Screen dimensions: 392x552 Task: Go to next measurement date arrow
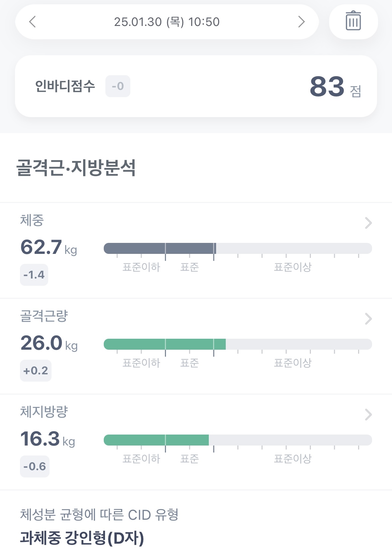pyautogui.click(x=301, y=22)
